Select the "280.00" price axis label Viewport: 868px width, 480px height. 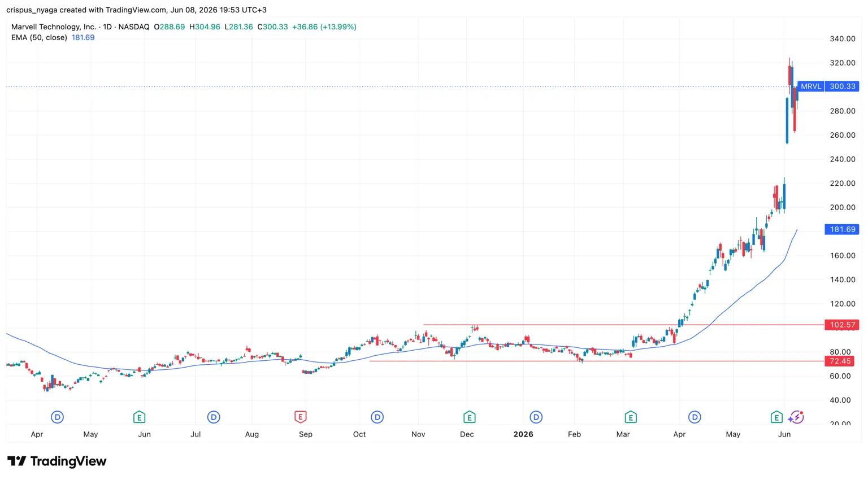coord(843,111)
